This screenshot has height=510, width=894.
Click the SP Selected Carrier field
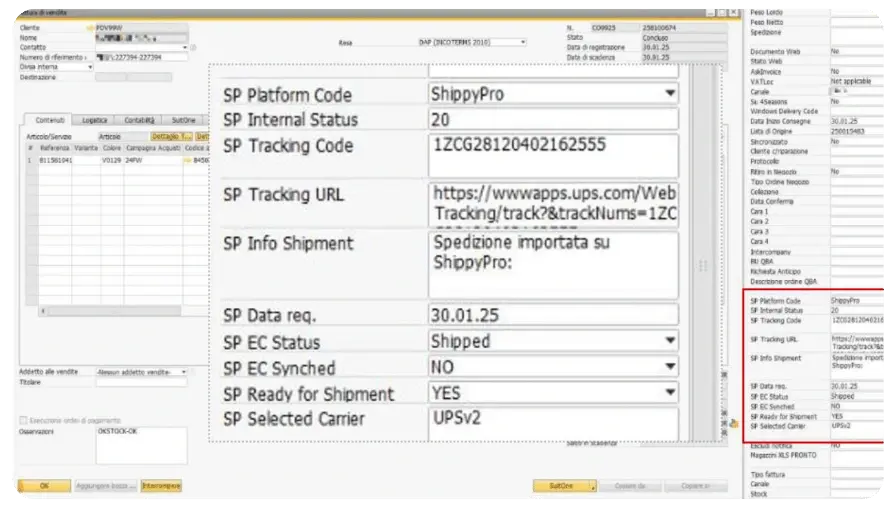[553, 423]
